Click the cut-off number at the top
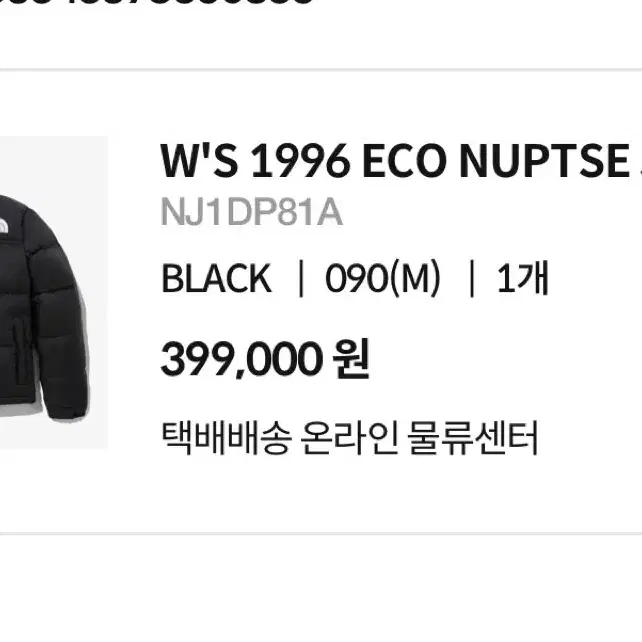This screenshot has height=642, width=642. tap(157, 2)
